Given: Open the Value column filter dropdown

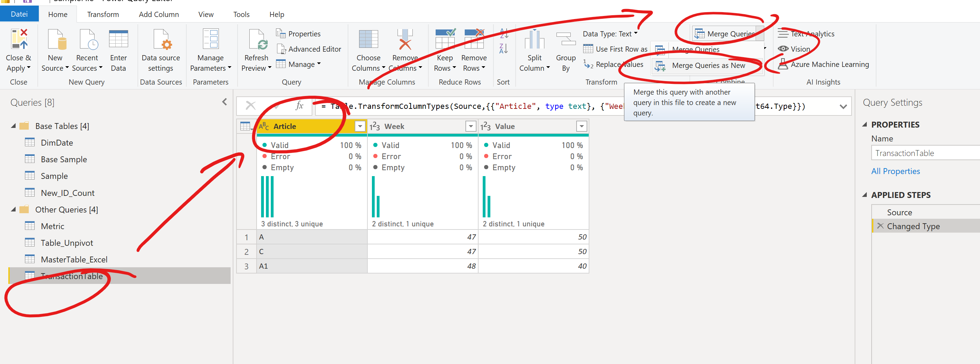Looking at the screenshot, I should [581, 127].
